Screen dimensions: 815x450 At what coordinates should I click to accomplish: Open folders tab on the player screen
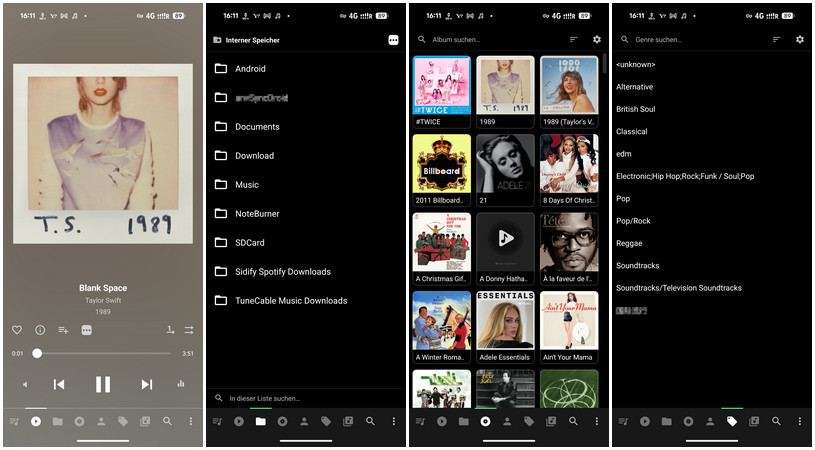[58, 421]
